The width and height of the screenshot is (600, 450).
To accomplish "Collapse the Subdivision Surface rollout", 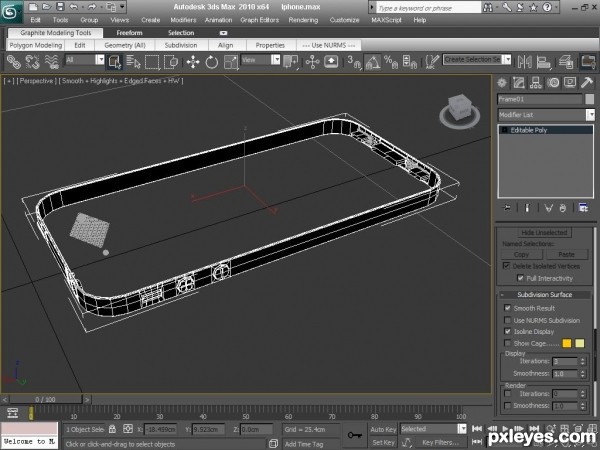I will [545, 294].
